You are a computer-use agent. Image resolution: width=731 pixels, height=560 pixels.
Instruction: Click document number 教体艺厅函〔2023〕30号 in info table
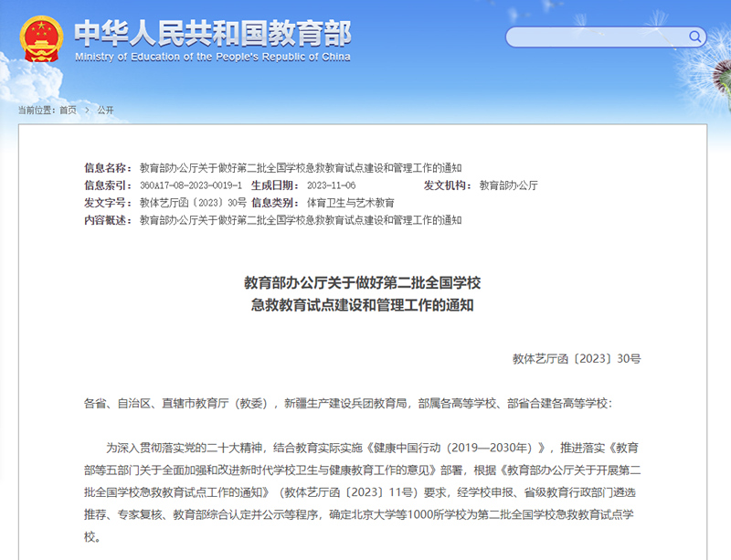coord(193,203)
